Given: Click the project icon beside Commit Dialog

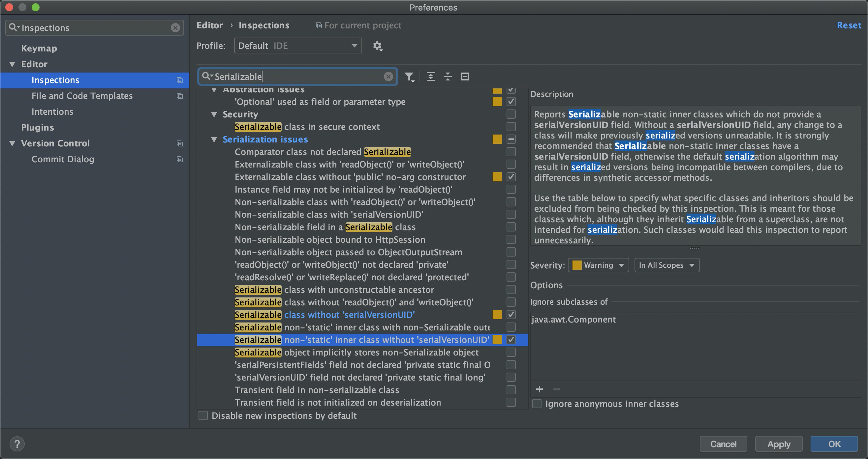Looking at the screenshot, I should coord(180,159).
